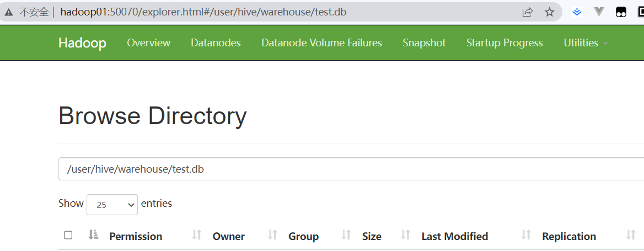644x251 pixels.
Task: Click the sort arrows beside Size column
Action: pyautogui.click(x=406, y=236)
